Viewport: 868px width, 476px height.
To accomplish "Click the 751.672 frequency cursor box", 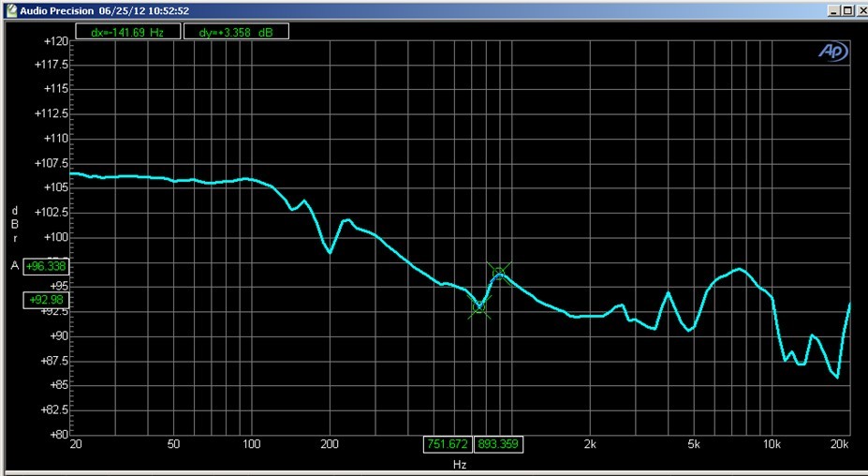I will [x=447, y=444].
